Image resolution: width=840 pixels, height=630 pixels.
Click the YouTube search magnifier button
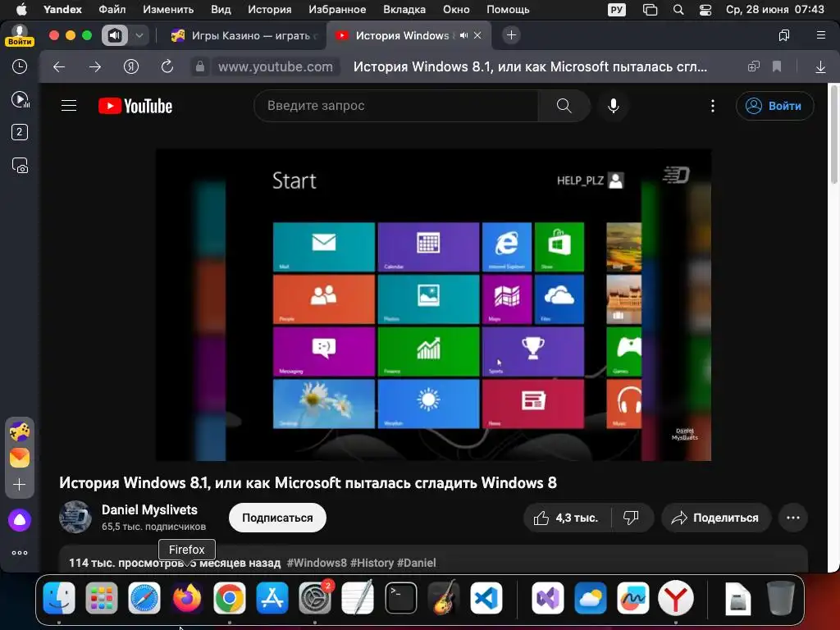[x=564, y=106]
